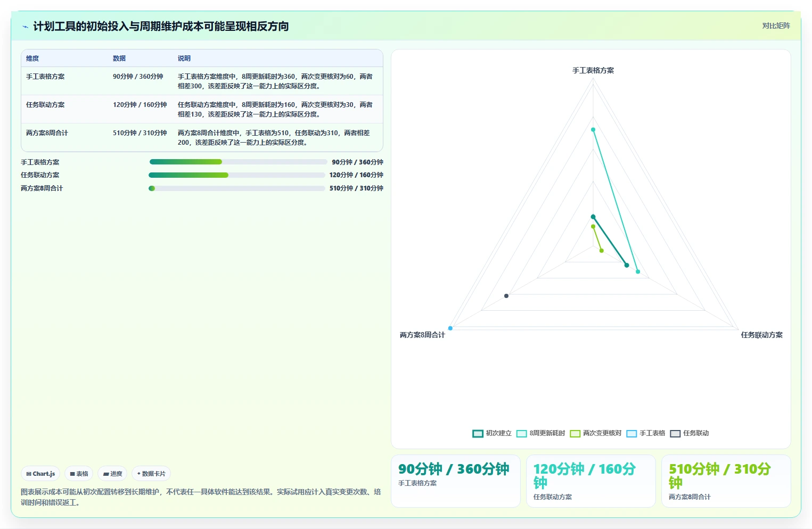Screen dimensions: 812x529
Task: Click radar axis label 两方案8周合计
Action: coord(422,335)
